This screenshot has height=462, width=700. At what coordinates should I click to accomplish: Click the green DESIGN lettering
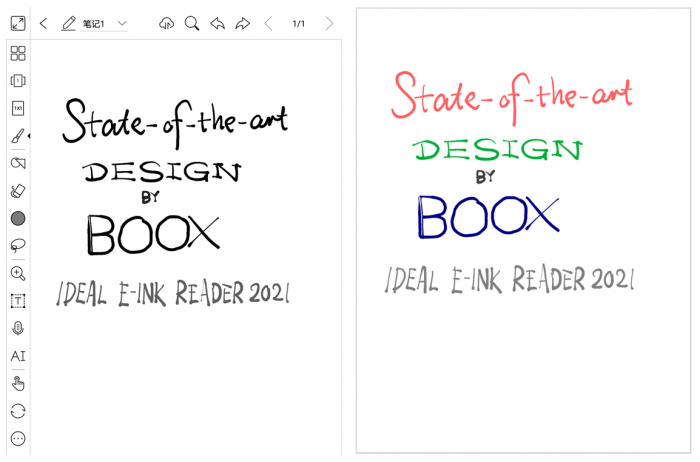click(497, 150)
